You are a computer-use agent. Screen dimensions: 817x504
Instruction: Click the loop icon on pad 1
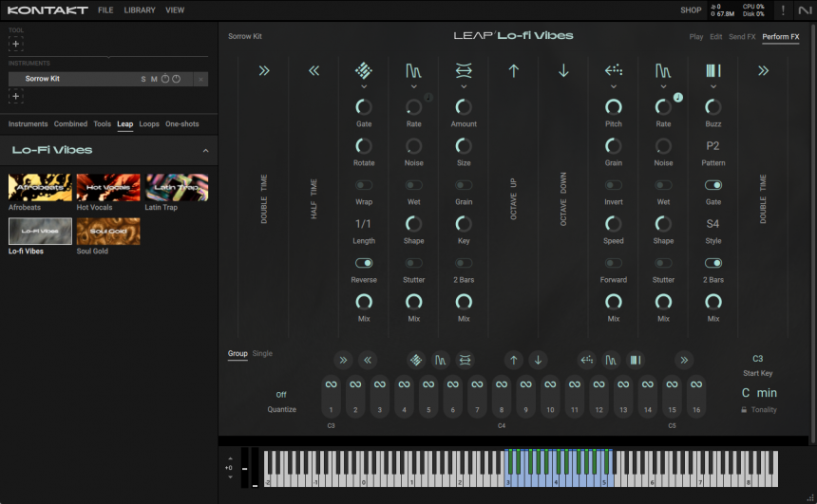point(331,384)
